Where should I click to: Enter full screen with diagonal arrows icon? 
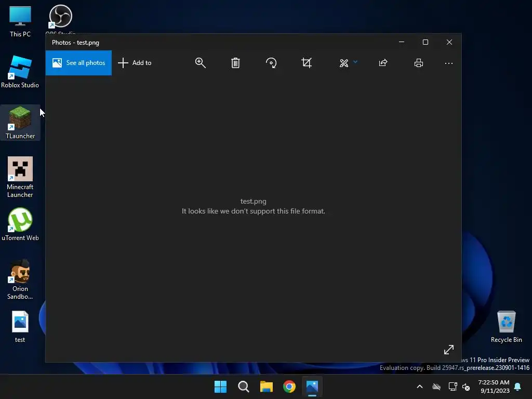[x=449, y=350]
